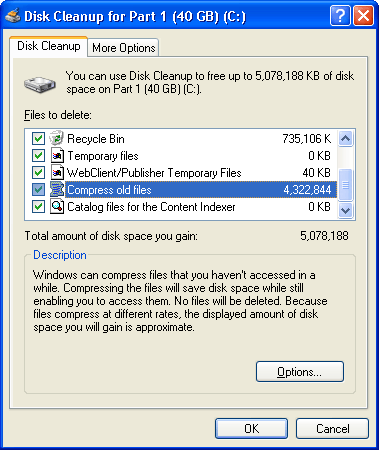Uncheck the Temporary files checkbox

(x=38, y=155)
